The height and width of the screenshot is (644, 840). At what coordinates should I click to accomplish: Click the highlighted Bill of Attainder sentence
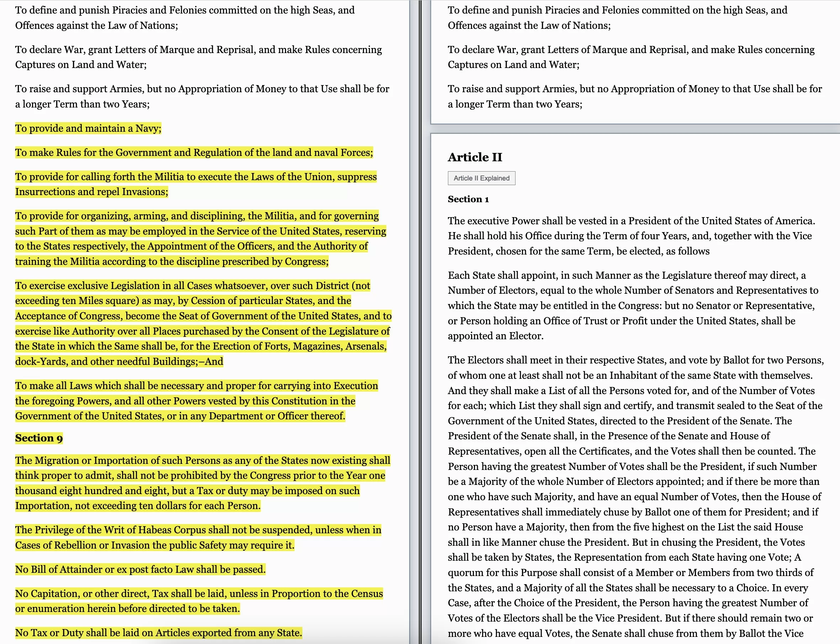(x=140, y=569)
